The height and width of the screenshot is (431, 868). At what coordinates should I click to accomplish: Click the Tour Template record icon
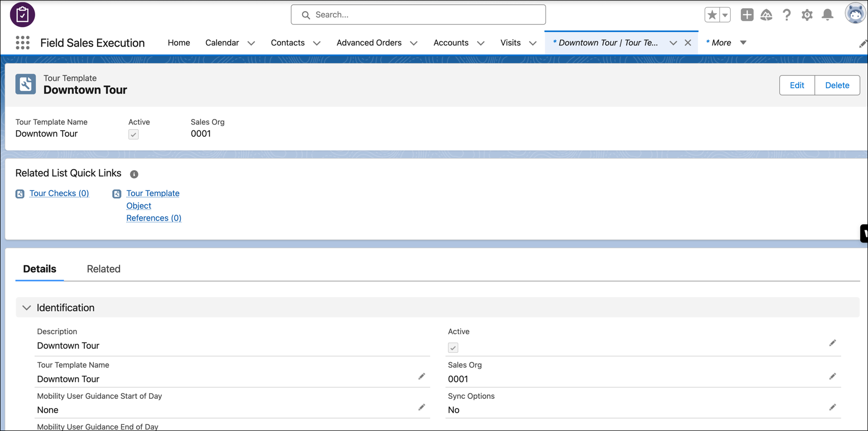click(26, 84)
